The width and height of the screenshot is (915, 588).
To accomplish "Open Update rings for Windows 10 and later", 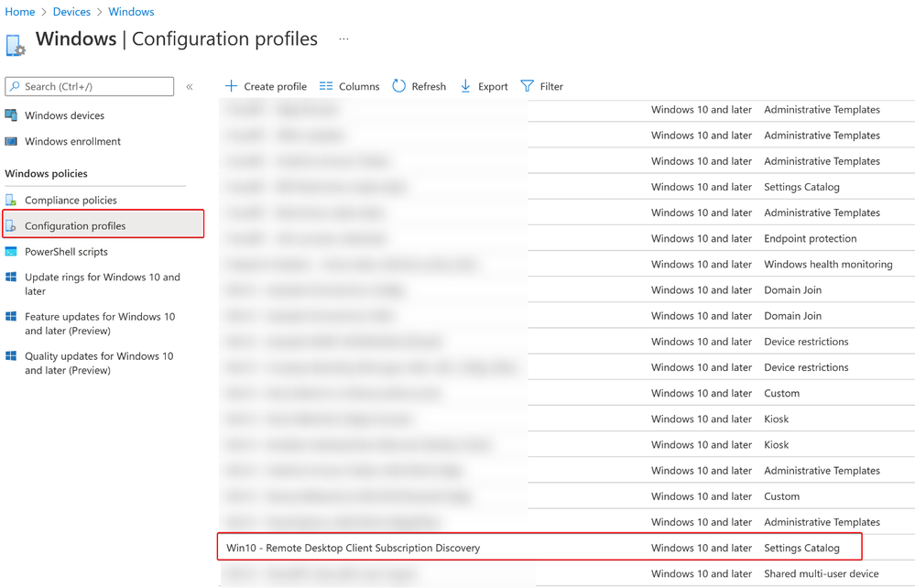I will 102,284.
